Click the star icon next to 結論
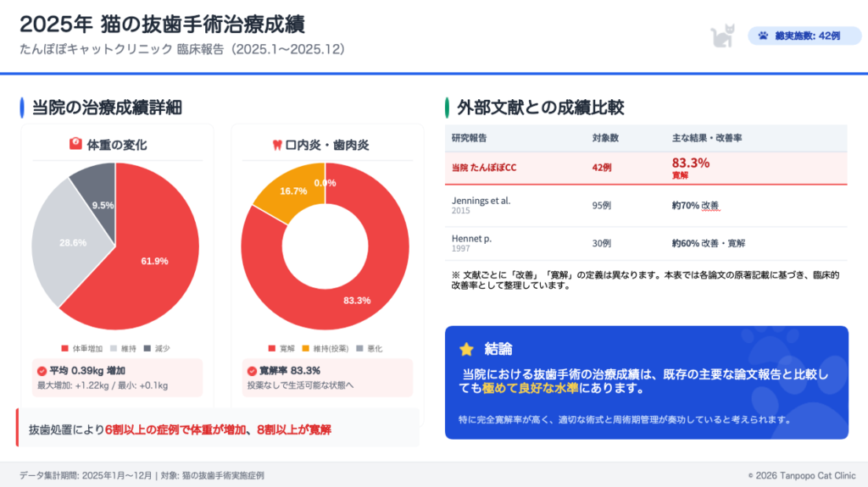 465,349
